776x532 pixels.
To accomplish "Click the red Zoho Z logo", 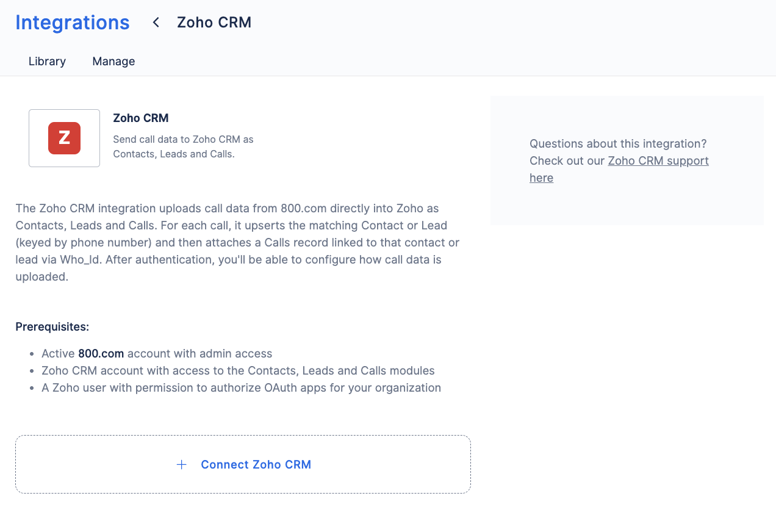I will [64, 138].
